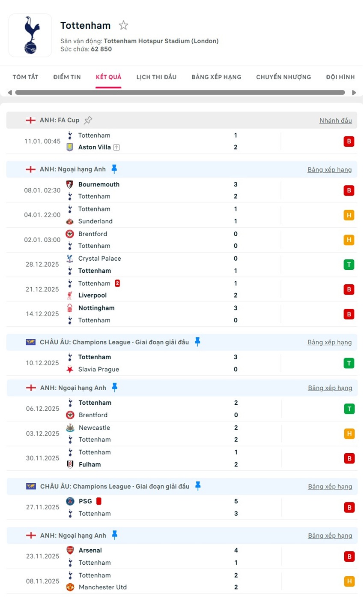This screenshot has height=599, width=364.
Task: Click the Arsenal club logo
Action: (70, 550)
